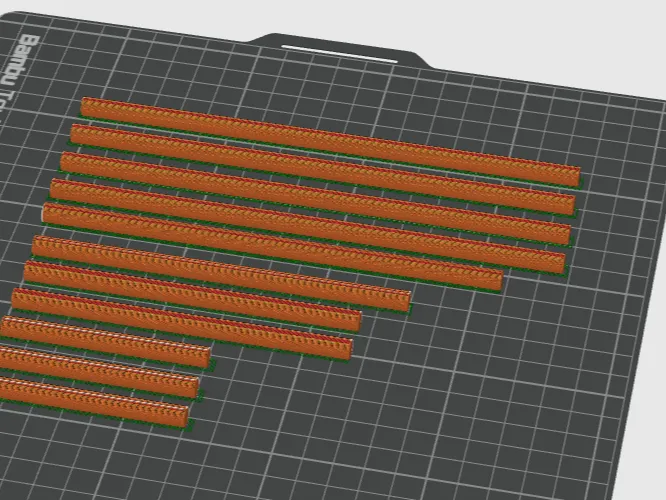Select the fifth orange bar from top

point(273,246)
